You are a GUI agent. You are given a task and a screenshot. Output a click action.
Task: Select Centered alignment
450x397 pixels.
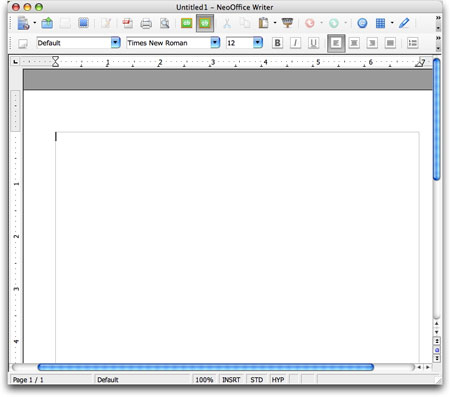[354, 43]
